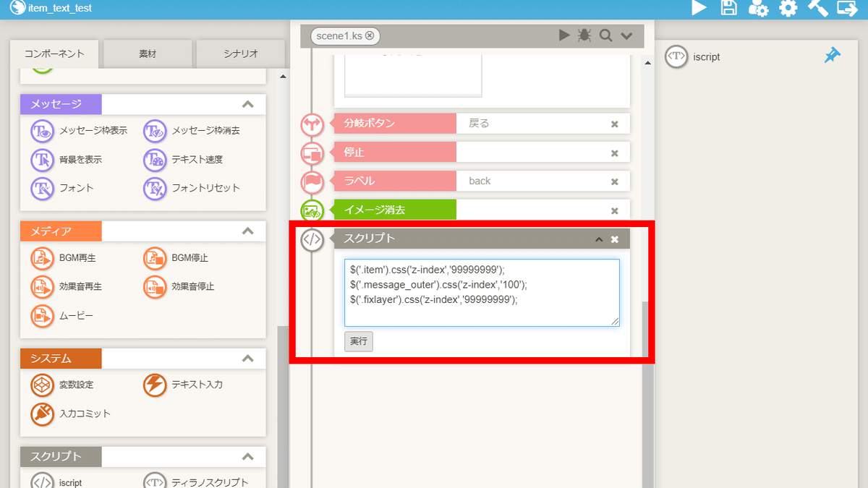Click the 停止 node icon on timeline
Screen dimensions: 868x488
[312, 153]
